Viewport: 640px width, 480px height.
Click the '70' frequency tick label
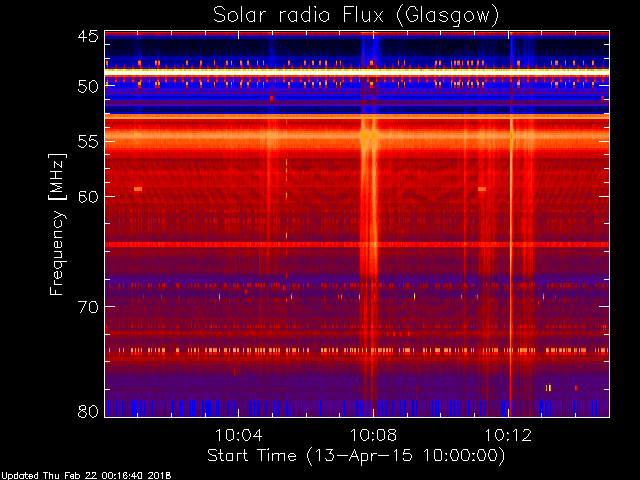coord(88,307)
